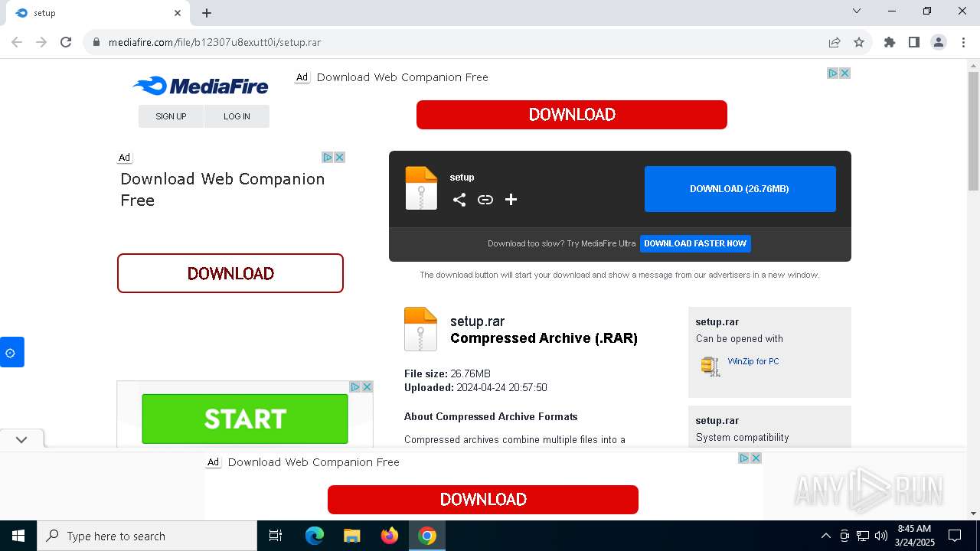This screenshot has width=980, height=551.
Task: Collapse the bottom ad chevron
Action: tap(21, 439)
